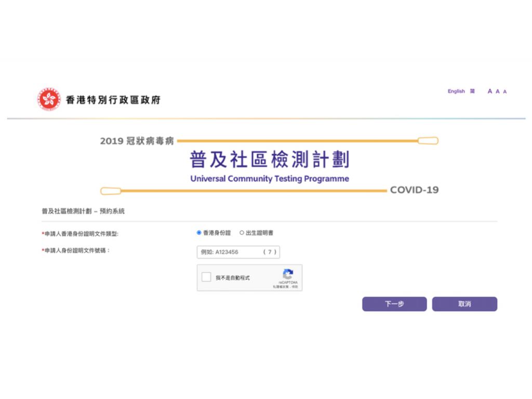This screenshot has height=399, width=532.
Task: Select the medium font size "A" icon
Action: 498,91
